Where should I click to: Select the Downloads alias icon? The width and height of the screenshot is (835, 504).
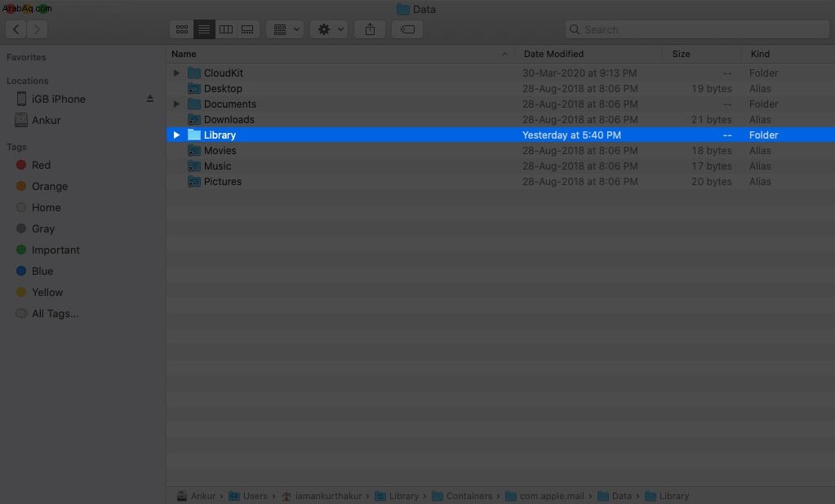coord(194,119)
